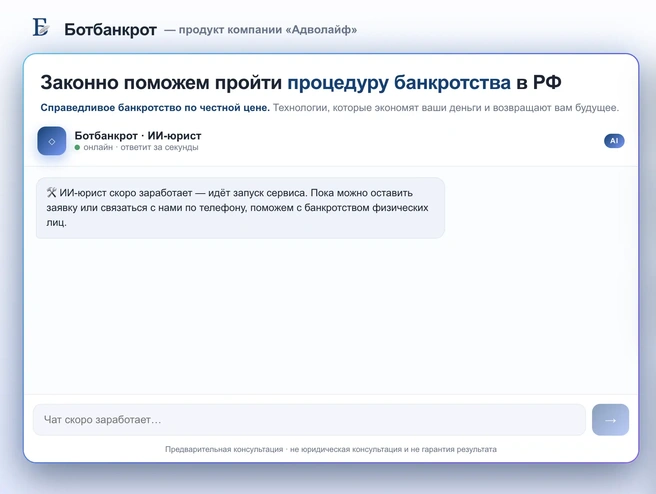The width and height of the screenshot is (656, 494).
Task: Send message with the arrow button
Action: [x=610, y=420]
